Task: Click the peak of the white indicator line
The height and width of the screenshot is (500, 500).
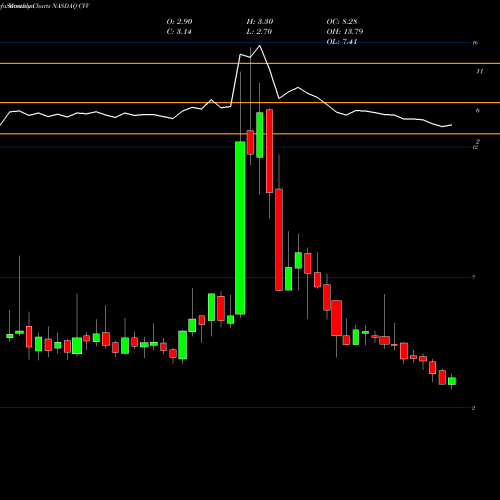Action: pos(260,46)
